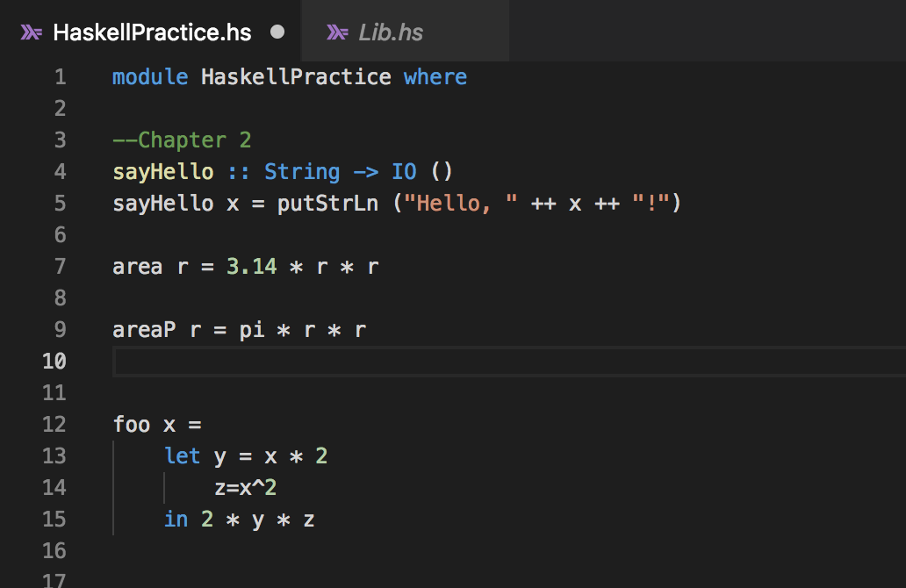This screenshot has height=588, width=906.
Task: Click line number 7 in the gutter
Action: coord(60,267)
